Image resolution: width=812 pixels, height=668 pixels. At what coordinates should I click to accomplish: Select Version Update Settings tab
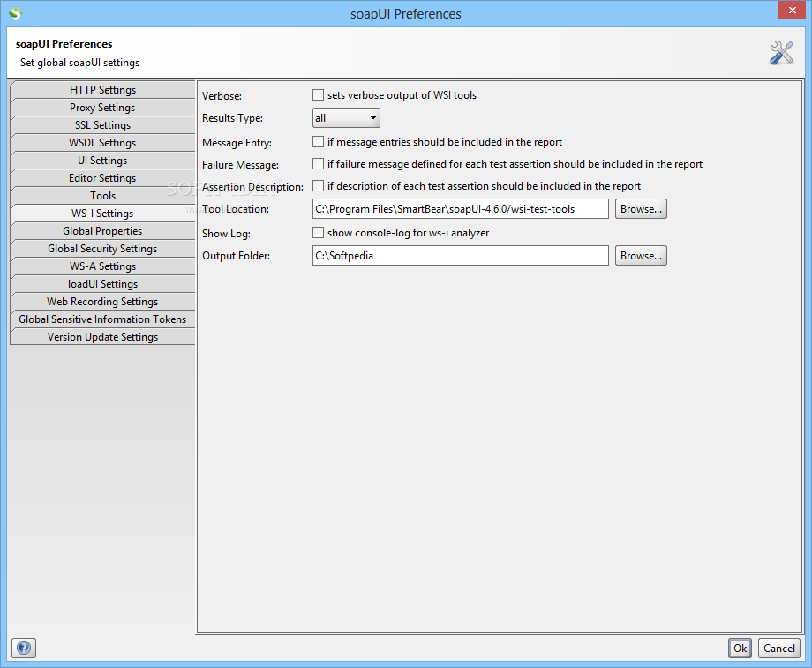point(102,336)
